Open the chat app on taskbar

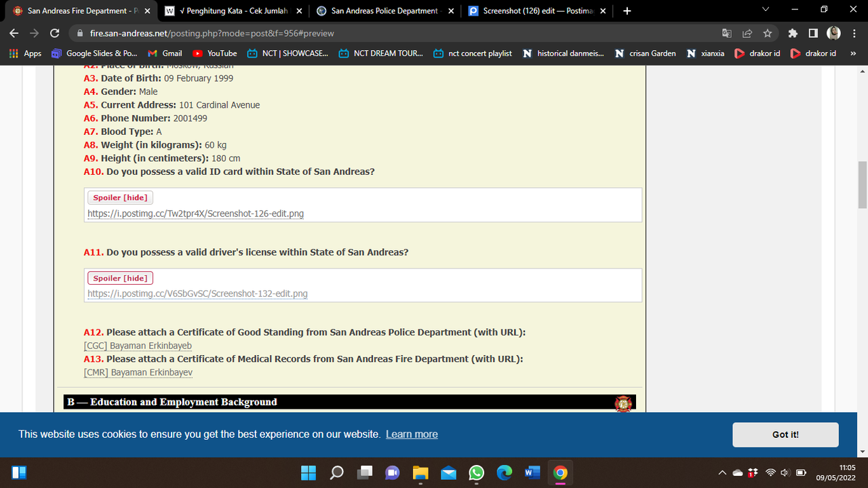click(393, 472)
